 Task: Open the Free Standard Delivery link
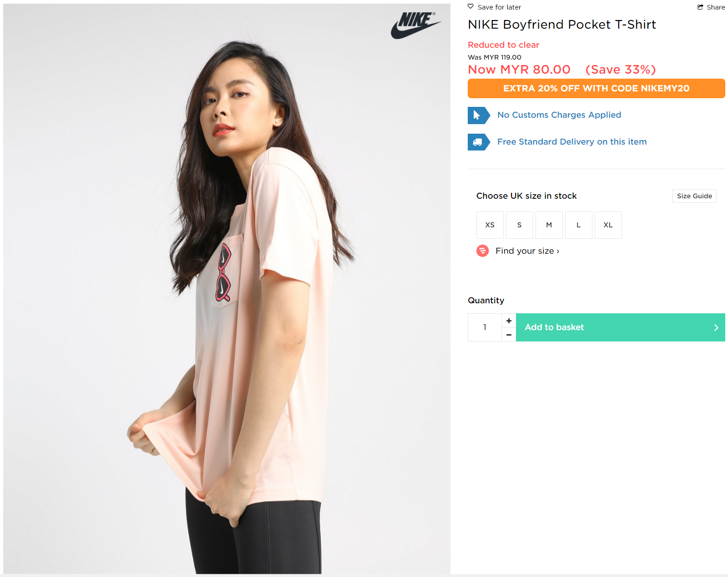pos(571,142)
